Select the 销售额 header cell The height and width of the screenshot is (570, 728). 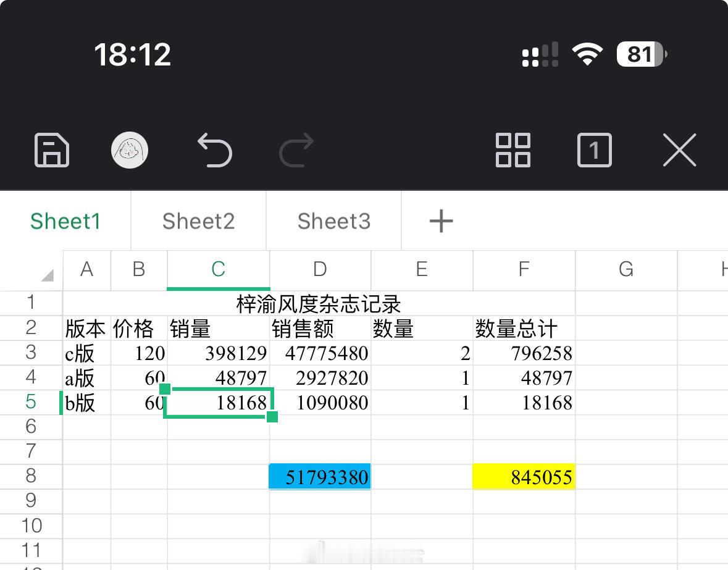click(x=320, y=328)
